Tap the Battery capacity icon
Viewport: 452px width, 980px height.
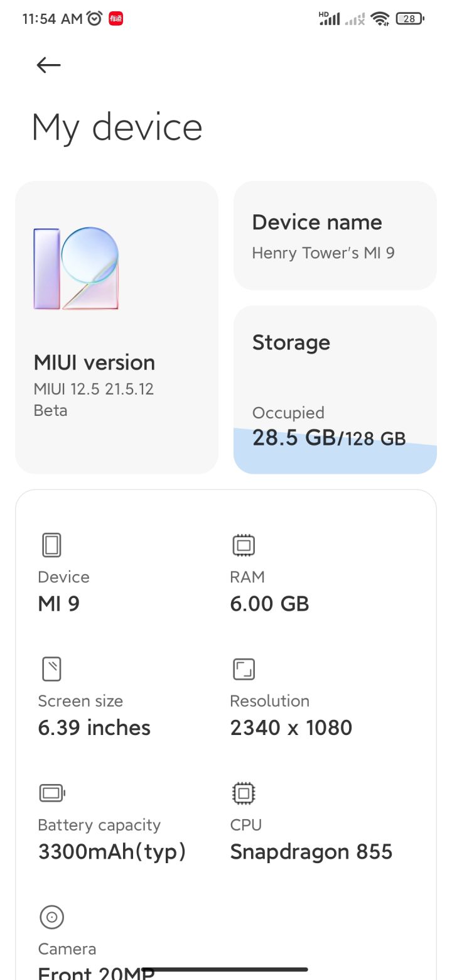click(x=52, y=793)
